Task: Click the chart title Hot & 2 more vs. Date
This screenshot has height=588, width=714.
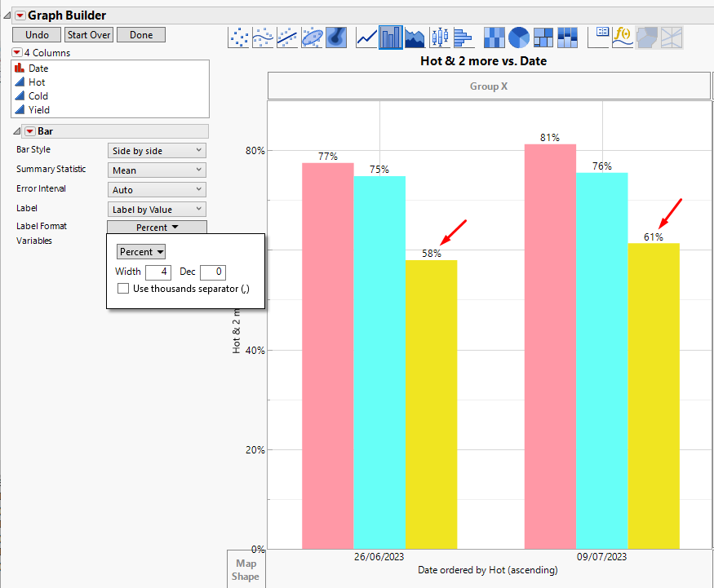Action: pos(483,61)
